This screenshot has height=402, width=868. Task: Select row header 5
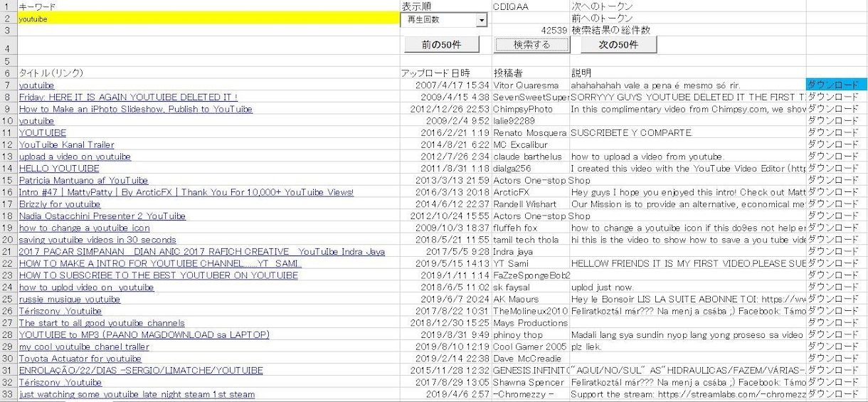pos(7,60)
